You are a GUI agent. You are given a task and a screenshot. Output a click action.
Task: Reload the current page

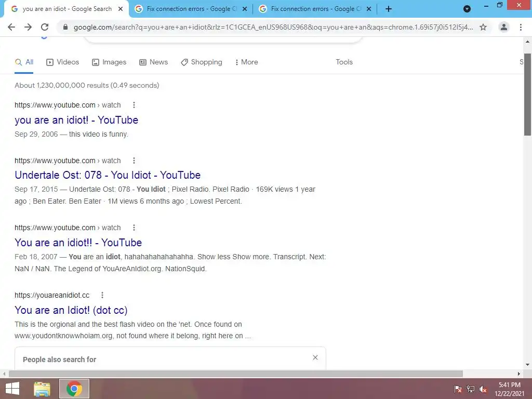45,27
